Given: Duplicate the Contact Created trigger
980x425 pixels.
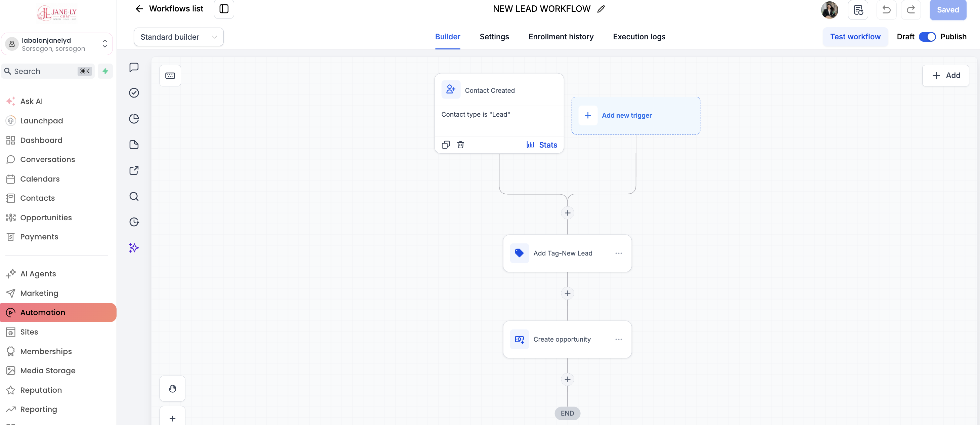Looking at the screenshot, I should pyautogui.click(x=445, y=145).
